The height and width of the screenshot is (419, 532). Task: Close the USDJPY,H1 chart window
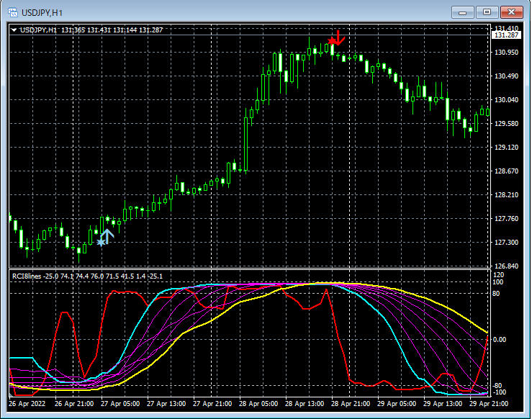(x=512, y=12)
